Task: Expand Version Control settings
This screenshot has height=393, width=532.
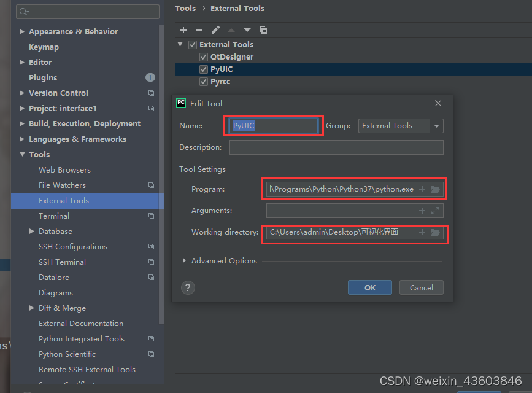Action: point(22,93)
